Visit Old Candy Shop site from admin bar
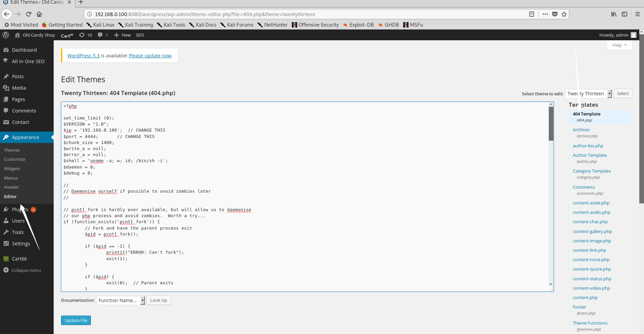The width and height of the screenshot is (644, 334). (35, 35)
